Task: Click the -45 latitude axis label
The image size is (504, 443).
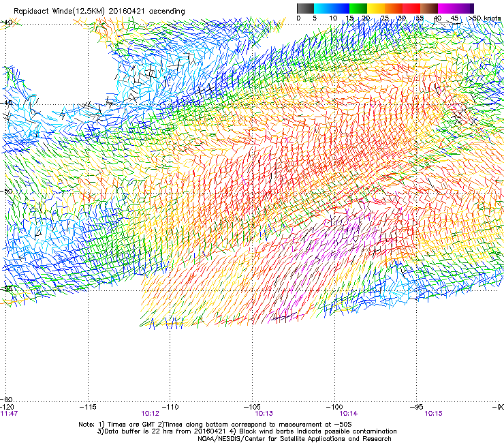Action: pyautogui.click(x=6, y=103)
